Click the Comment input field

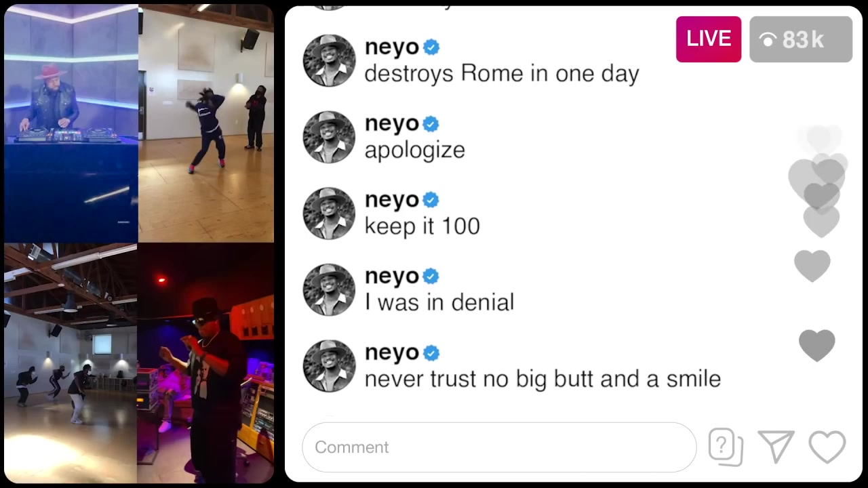[499, 447]
